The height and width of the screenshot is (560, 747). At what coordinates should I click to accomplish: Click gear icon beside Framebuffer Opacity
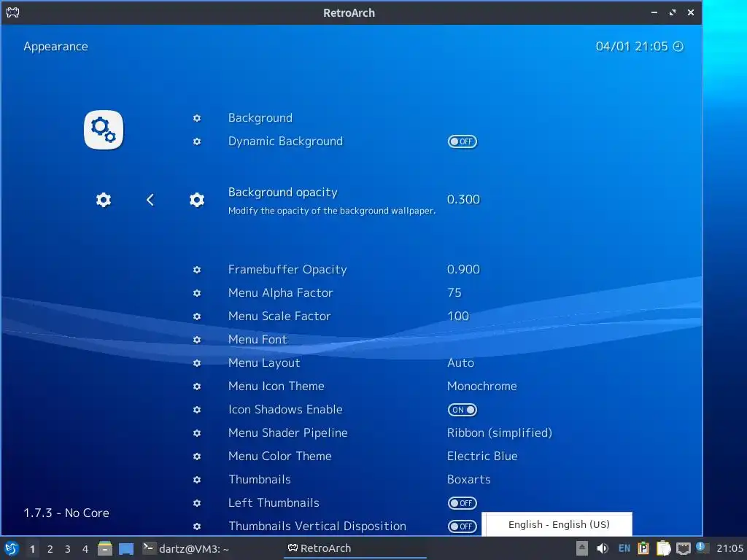(197, 270)
